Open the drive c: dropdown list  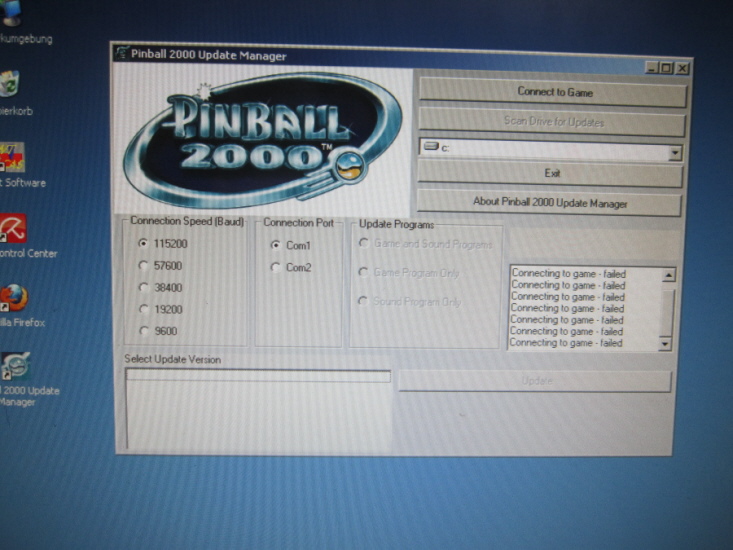(x=675, y=153)
